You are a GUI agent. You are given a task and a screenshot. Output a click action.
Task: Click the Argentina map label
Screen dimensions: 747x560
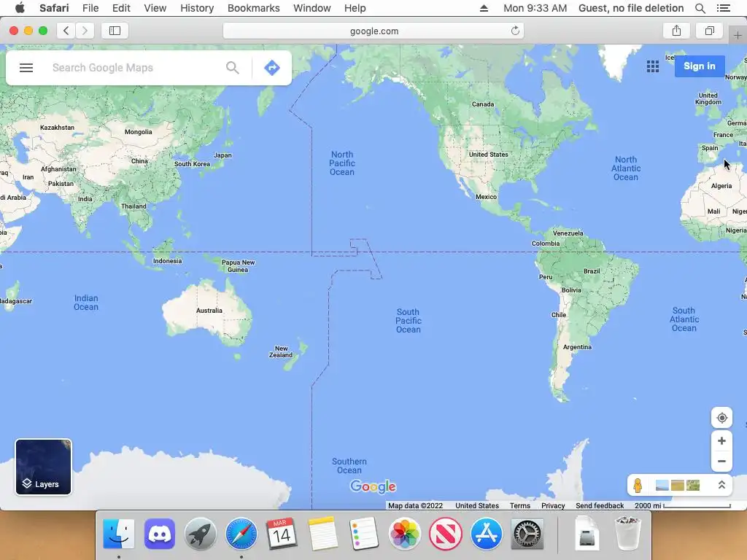click(577, 347)
